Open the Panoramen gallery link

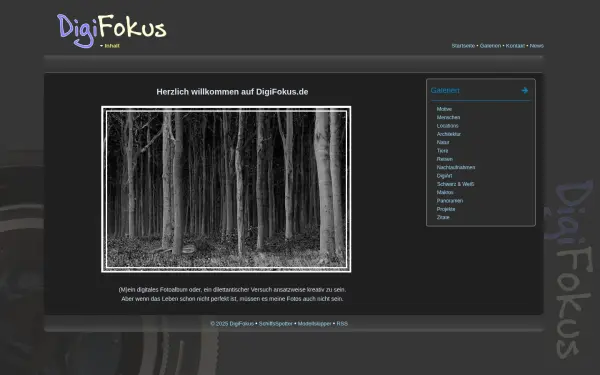click(450, 201)
